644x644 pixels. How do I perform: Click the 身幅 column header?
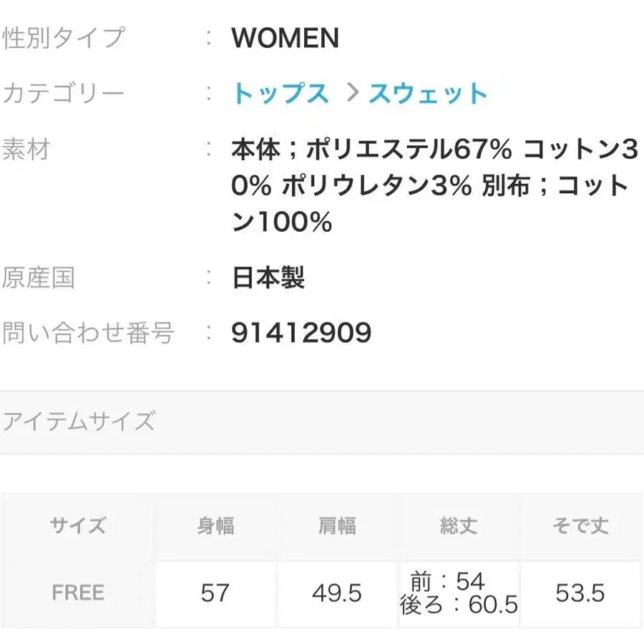point(215,527)
